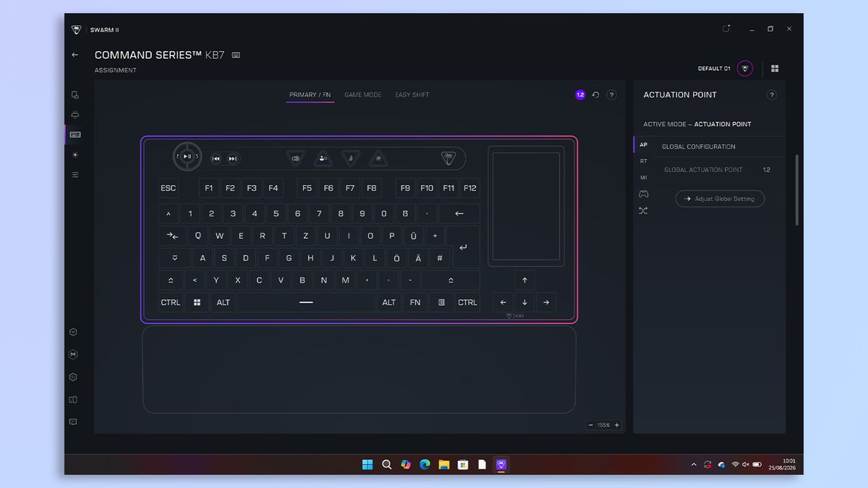Screen dimensions: 868x488
Task: Click the keyboard icon beside KB7 title
Action: 236,55
